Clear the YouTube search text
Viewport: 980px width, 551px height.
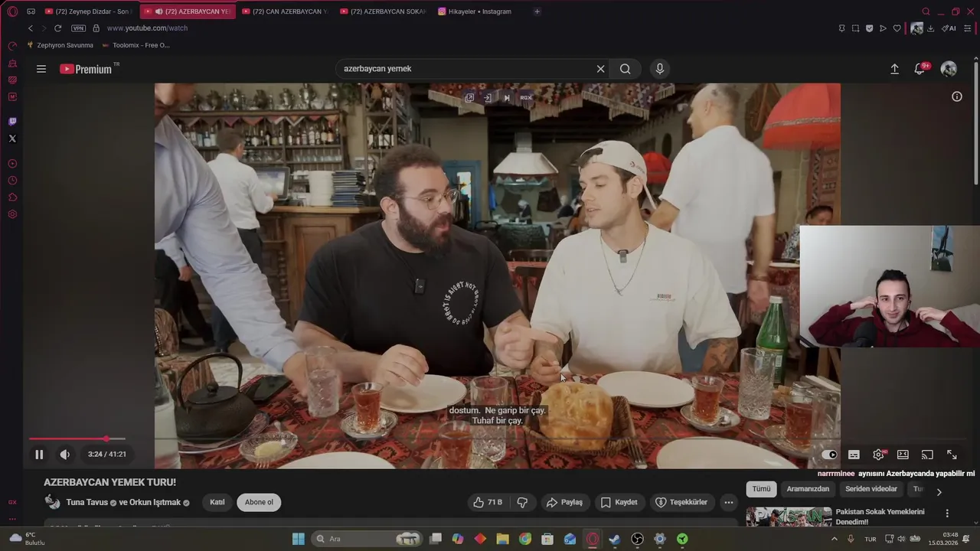[601, 69]
